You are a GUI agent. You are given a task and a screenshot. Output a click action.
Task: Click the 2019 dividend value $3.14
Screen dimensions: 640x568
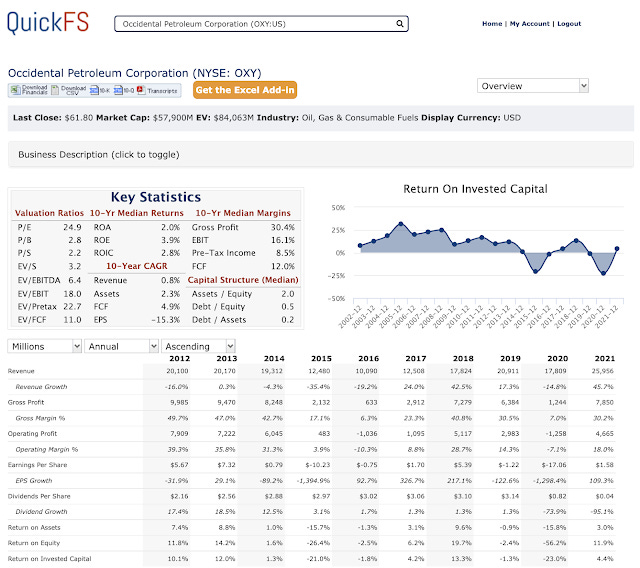[x=510, y=496]
